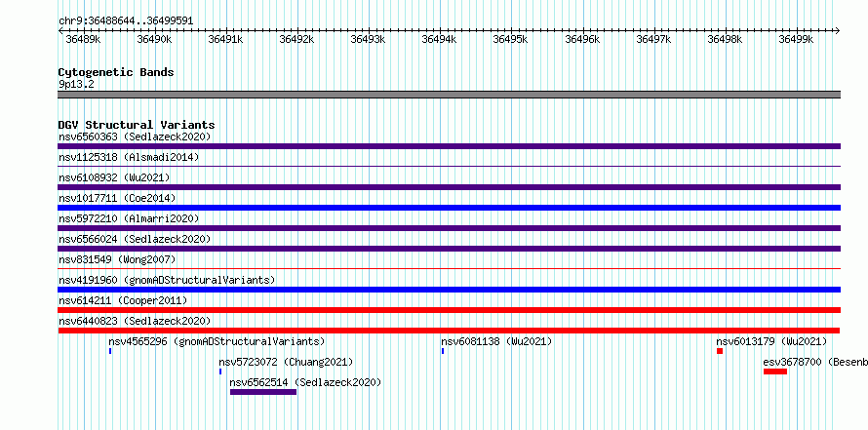Click the DGV Structural Variants track title
This screenshot has width=868, height=430.
(137, 125)
